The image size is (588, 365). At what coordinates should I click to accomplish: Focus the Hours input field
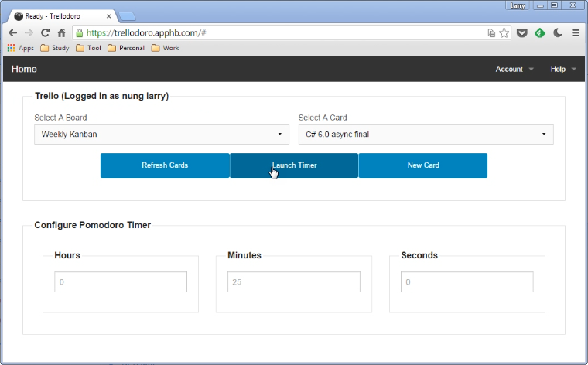click(x=121, y=281)
